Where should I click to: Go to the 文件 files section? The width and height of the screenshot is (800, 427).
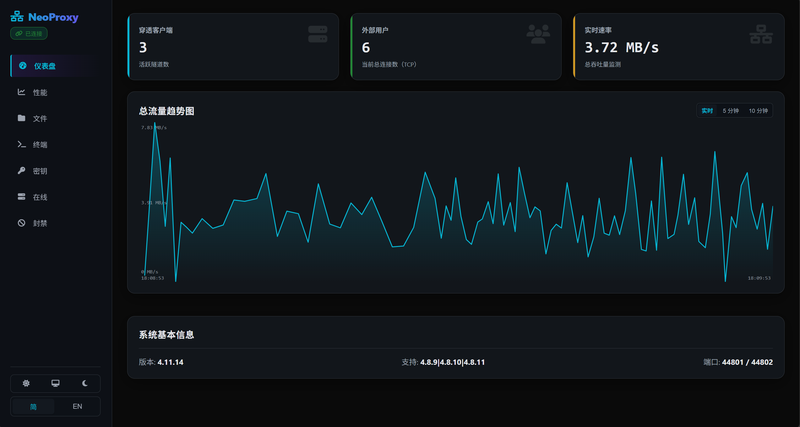click(x=56, y=118)
